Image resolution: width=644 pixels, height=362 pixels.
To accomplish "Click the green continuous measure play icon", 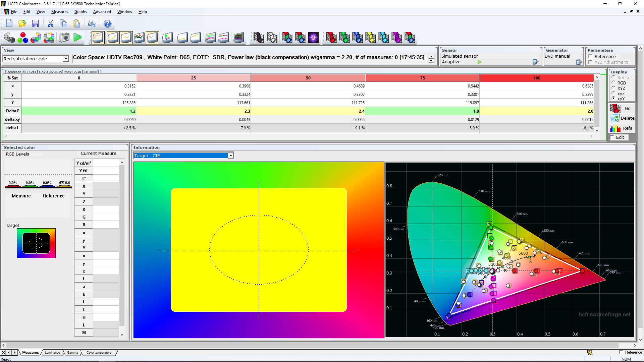I will 77,38.
